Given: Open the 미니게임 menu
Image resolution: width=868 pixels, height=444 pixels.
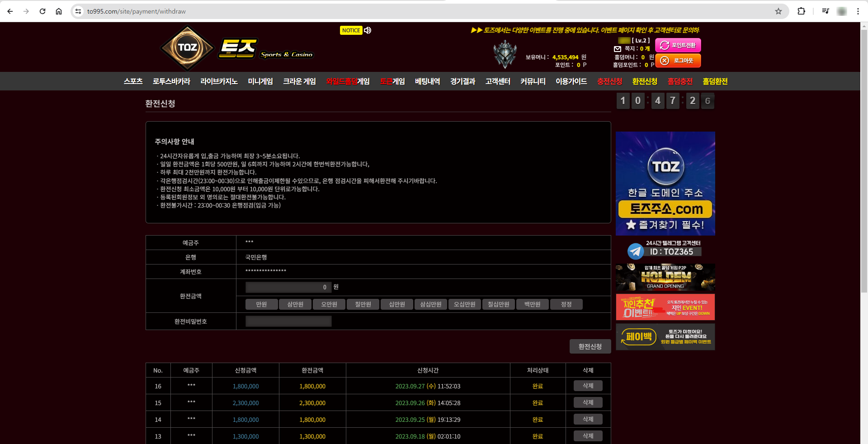Looking at the screenshot, I should coord(260,81).
